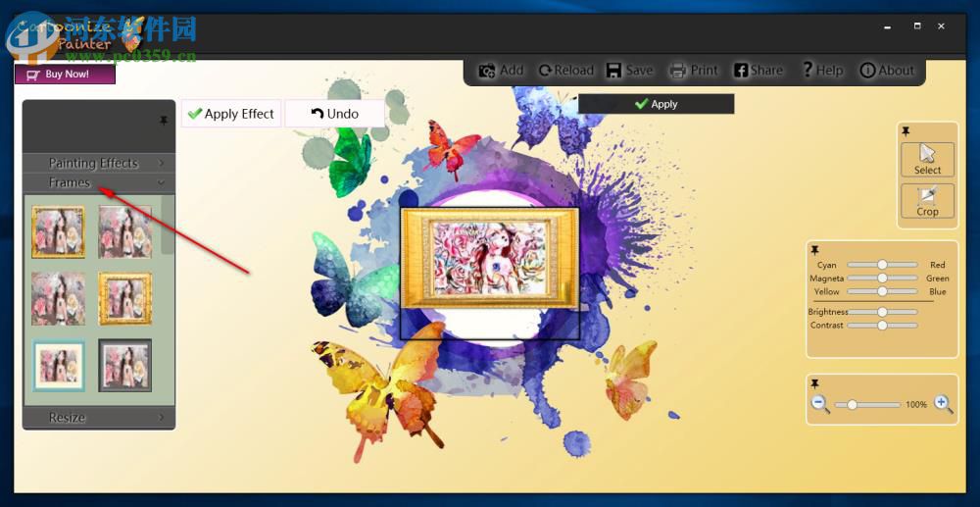Click the About info icon
Screen dimensions: 980x507
coord(867,71)
